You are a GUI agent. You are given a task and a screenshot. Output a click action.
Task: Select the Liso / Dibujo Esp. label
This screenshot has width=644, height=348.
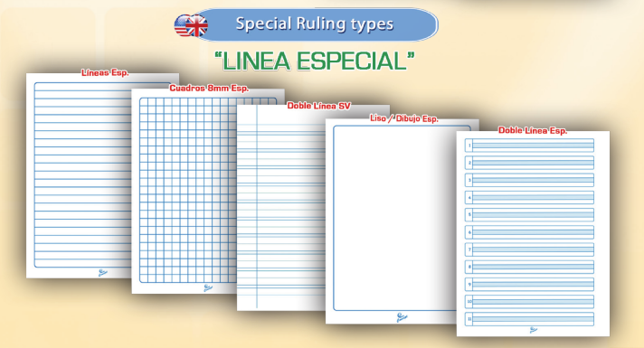coord(404,118)
